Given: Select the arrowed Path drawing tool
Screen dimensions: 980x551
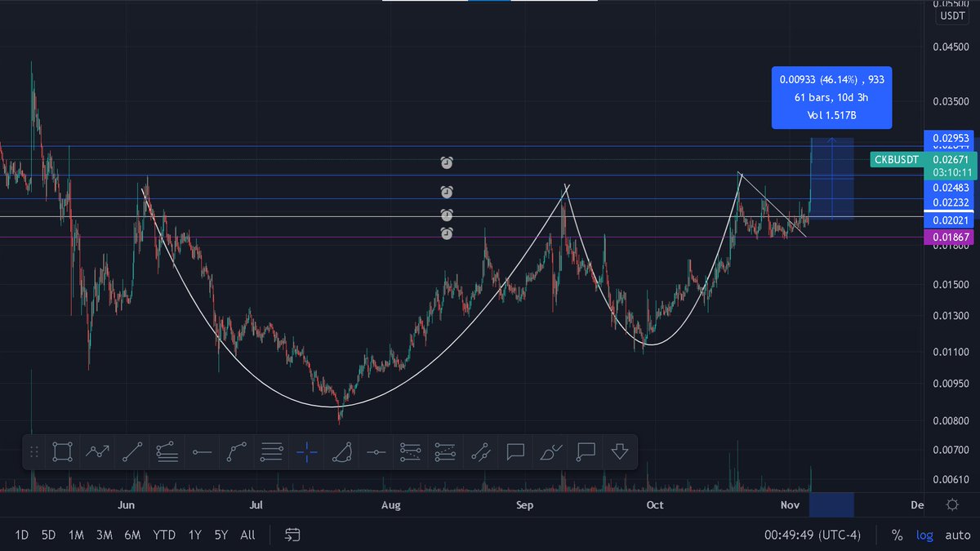Looking at the screenshot, I should click(x=98, y=451).
